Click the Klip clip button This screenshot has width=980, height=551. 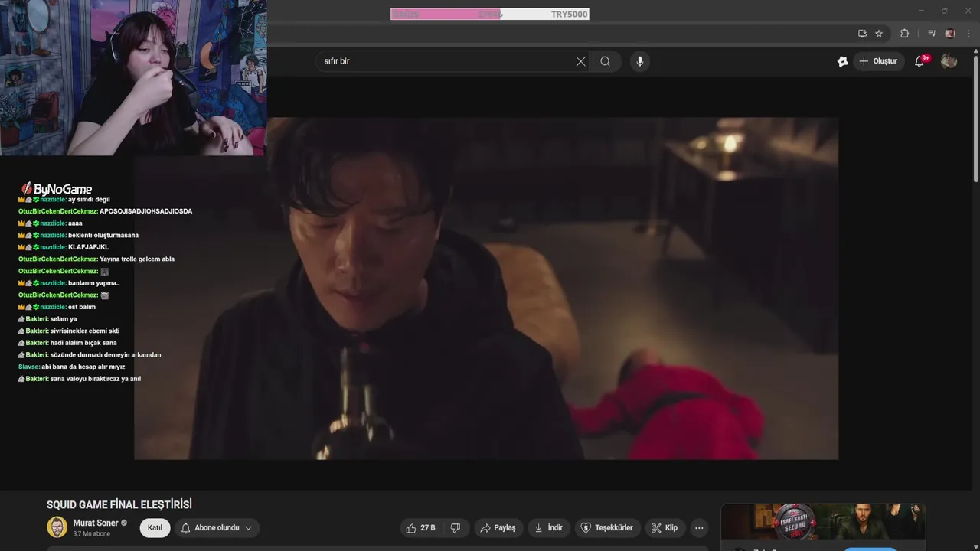pyautogui.click(x=665, y=528)
